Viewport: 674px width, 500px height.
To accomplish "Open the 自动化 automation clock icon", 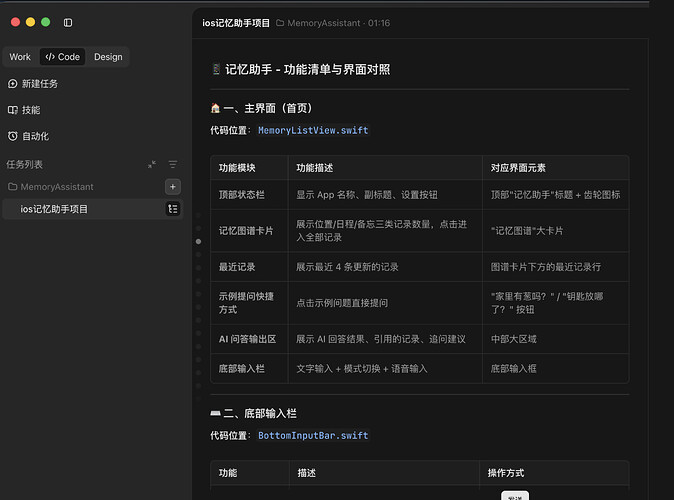I will (12, 136).
